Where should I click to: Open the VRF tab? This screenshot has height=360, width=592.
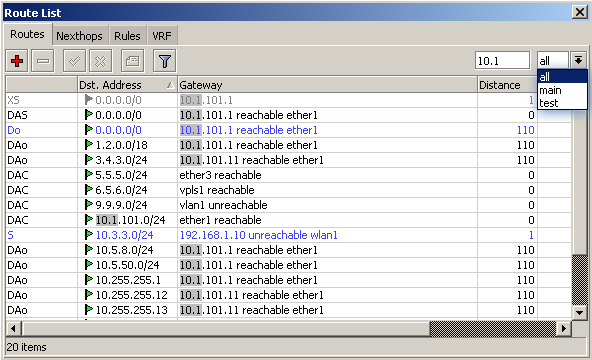(162, 36)
